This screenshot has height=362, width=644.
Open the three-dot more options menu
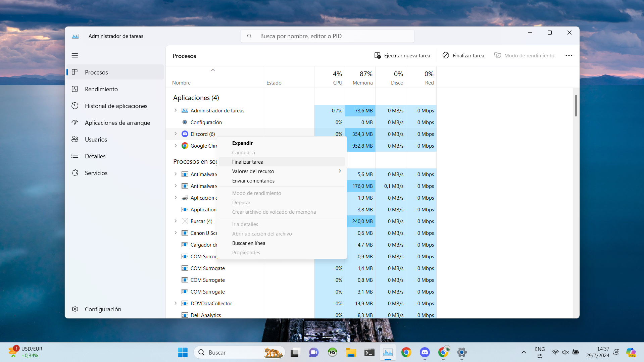(x=569, y=55)
